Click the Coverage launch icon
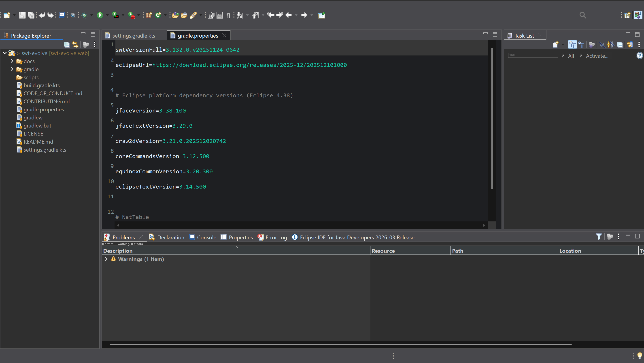This screenshot has width=644, height=363. click(x=115, y=15)
